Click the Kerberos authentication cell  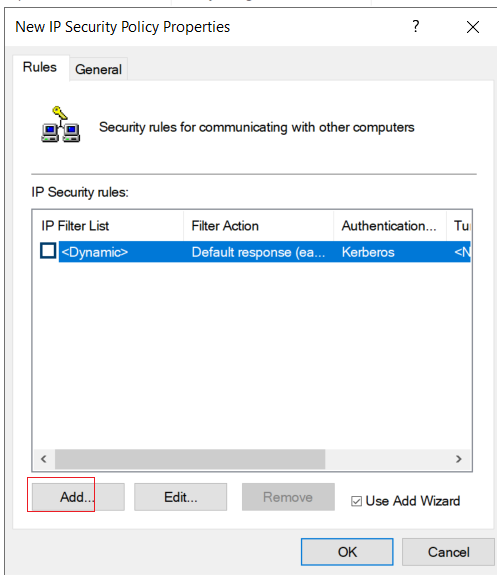pyautogui.click(x=368, y=252)
